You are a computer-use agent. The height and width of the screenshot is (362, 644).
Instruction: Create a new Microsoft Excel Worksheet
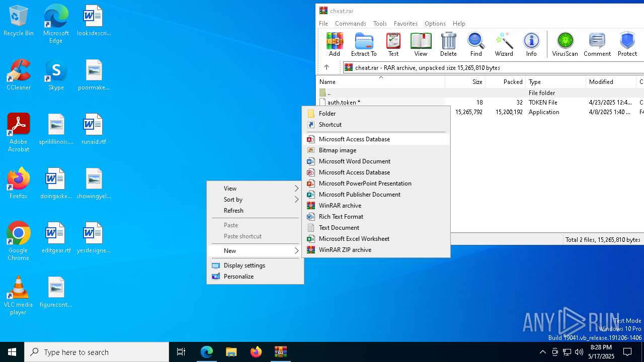click(376, 239)
